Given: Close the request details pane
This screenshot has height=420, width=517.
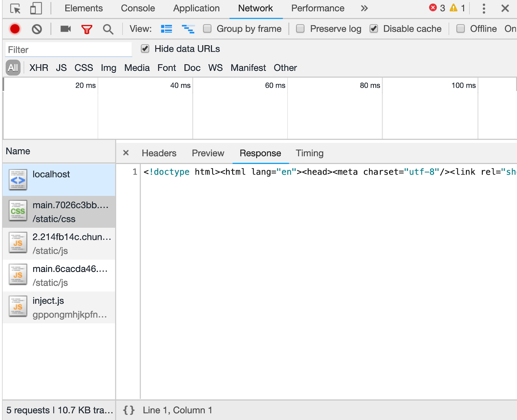Looking at the screenshot, I should (126, 153).
